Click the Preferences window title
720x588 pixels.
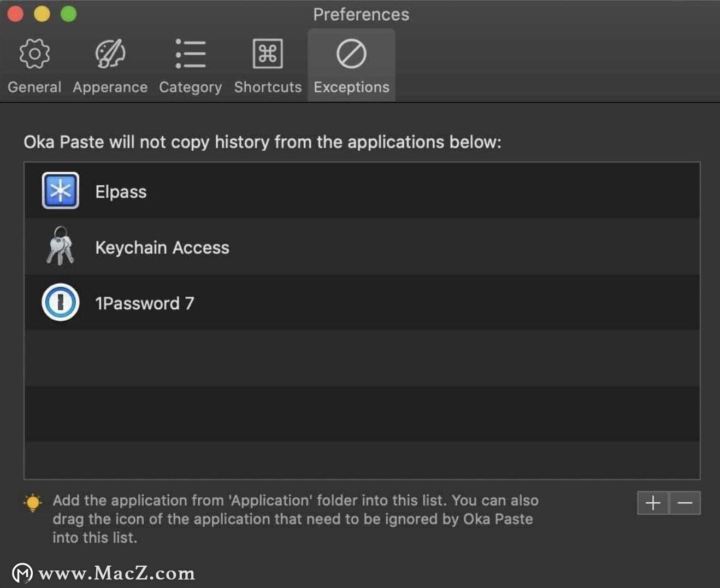click(x=361, y=14)
